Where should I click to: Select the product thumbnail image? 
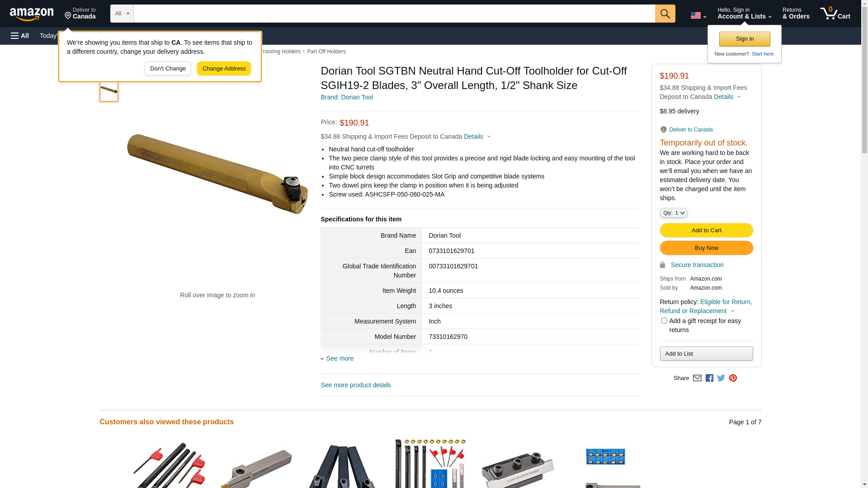click(x=109, y=91)
